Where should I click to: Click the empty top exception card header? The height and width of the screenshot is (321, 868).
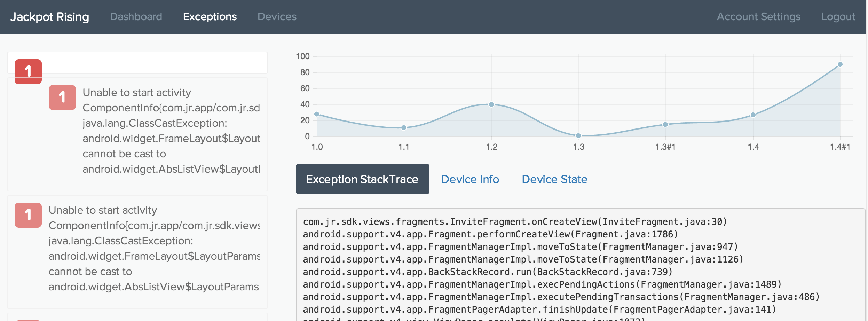[x=137, y=63]
